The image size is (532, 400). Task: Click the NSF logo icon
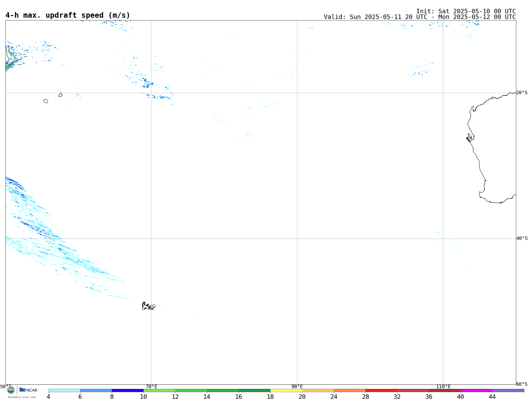click(11, 390)
